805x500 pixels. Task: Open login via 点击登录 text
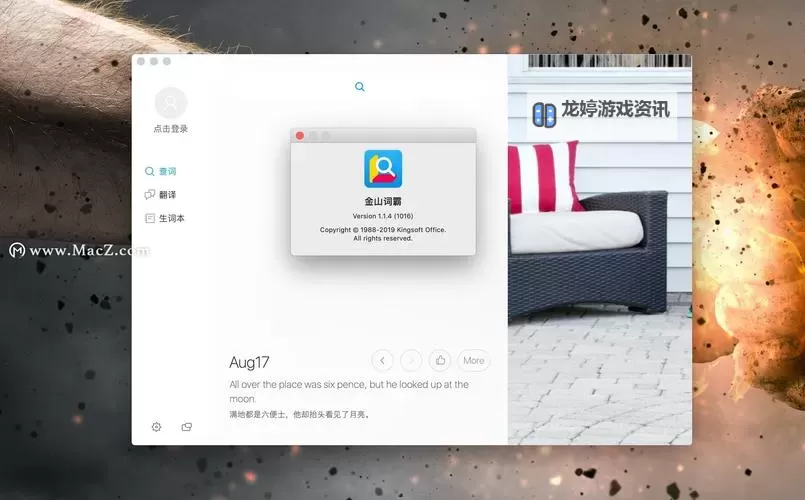(x=170, y=129)
